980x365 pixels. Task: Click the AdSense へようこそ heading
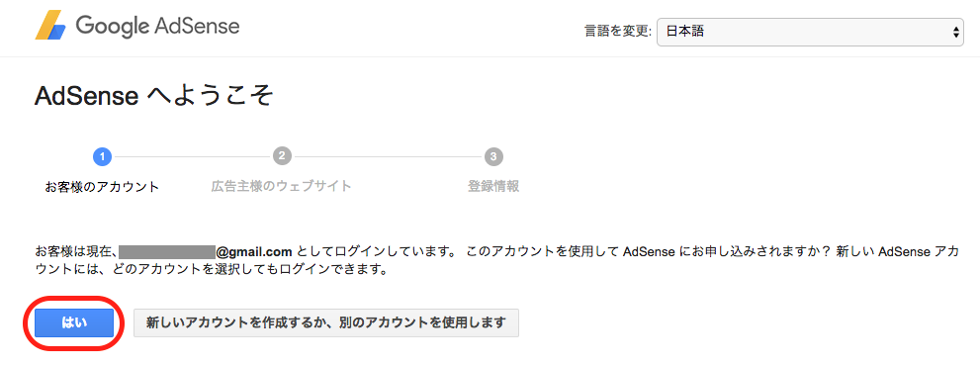(x=153, y=97)
